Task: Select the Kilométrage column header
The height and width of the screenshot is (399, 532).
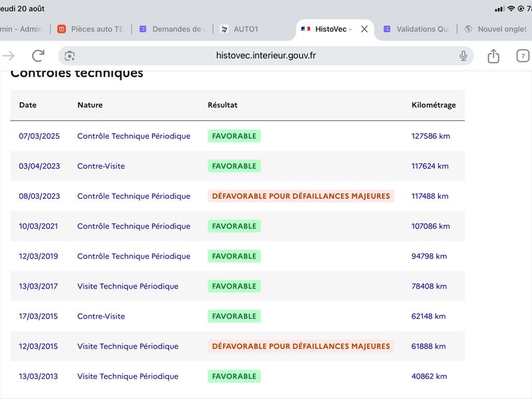Action: (x=434, y=105)
